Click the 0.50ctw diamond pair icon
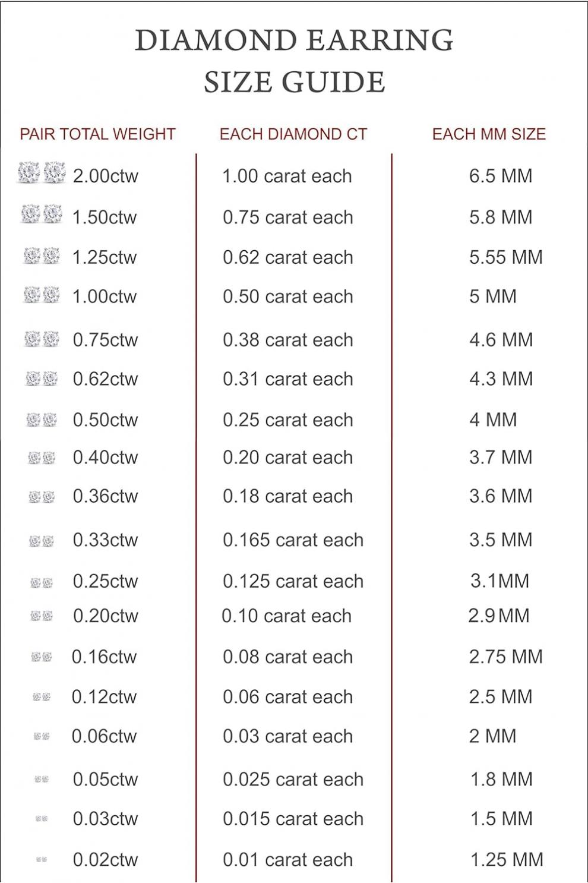This screenshot has width=588, height=883. click(x=42, y=420)
